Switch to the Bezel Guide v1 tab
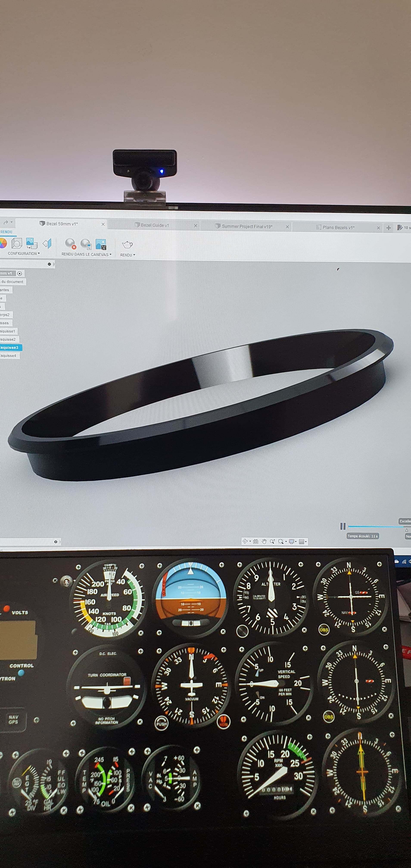The width and height of the screenshot is (411, 868). coord(155,225)
